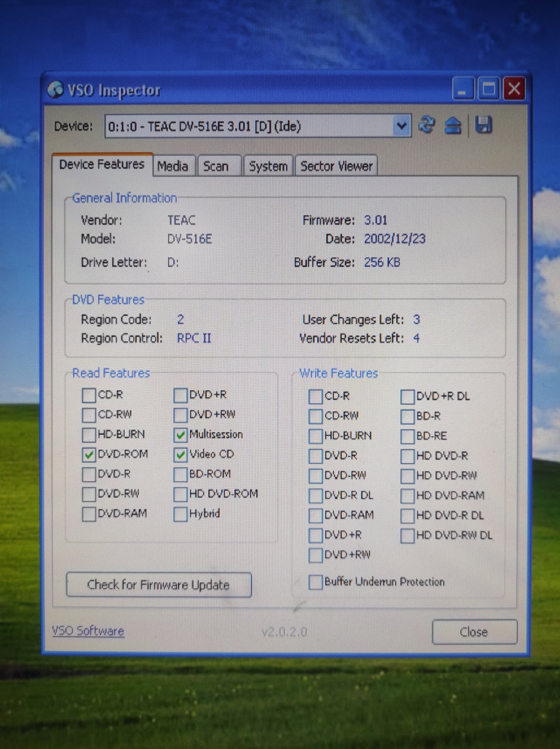Click the eject disc icon
Screen dimensions: 560x749
pyautogui.click(x=453, y=126)
